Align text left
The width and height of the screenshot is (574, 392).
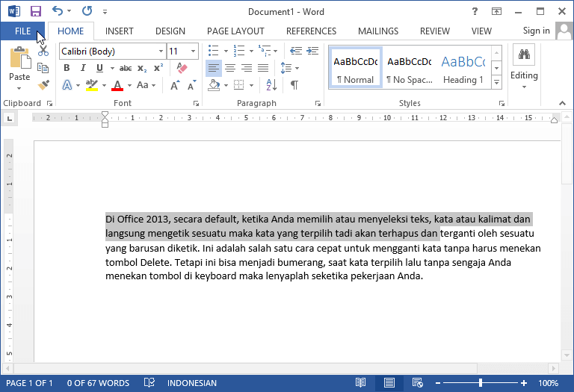tap(214, 68)
